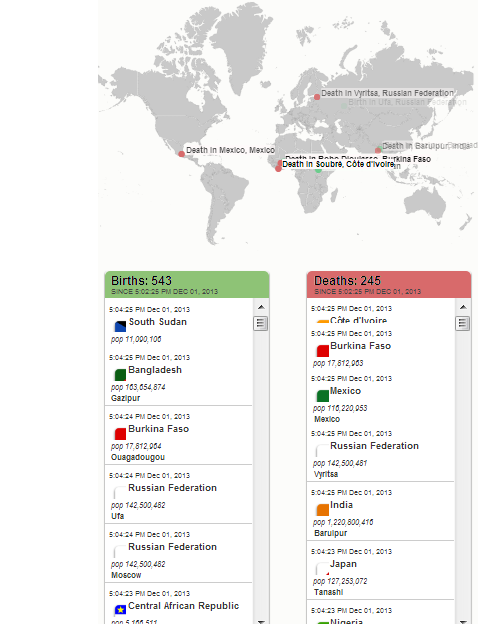Click the death marker at Vyritsa, Russia
Viewport: 500px width, 624px height.
click(x=317, y=97)
